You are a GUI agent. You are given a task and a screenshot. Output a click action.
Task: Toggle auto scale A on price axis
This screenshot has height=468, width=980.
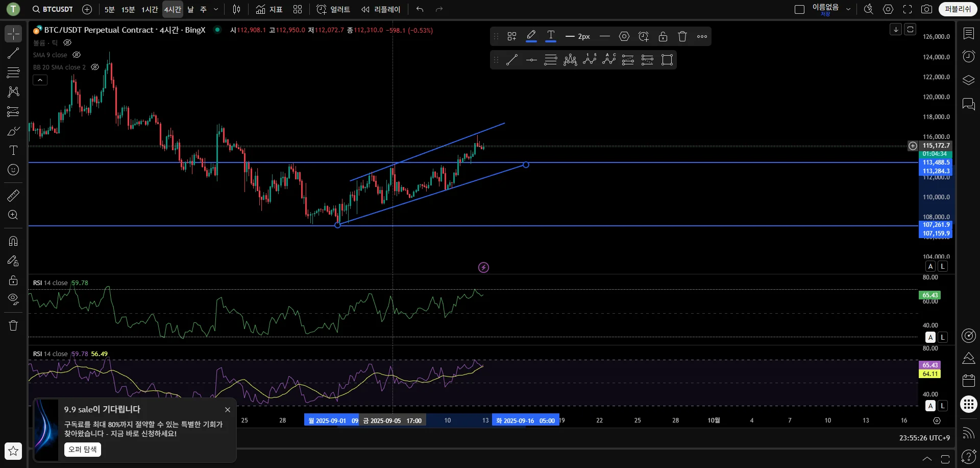click(x=930, y=266)
